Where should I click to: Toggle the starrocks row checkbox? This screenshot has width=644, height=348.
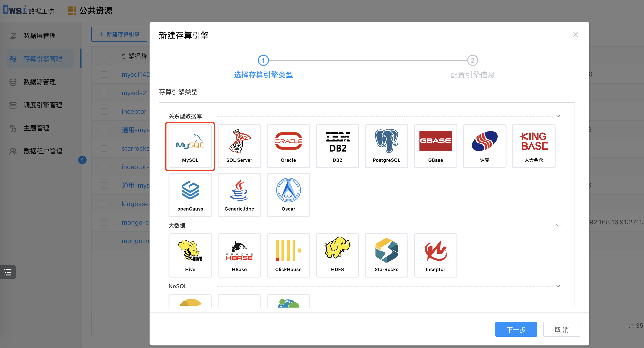pyautogui.click(x=104, y=148)
